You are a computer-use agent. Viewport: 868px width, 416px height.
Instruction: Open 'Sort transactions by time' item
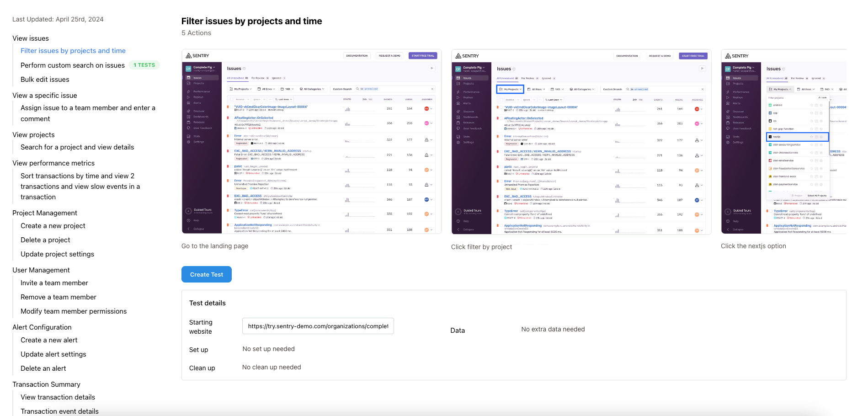pyautogui.click(x=80, y=187)
